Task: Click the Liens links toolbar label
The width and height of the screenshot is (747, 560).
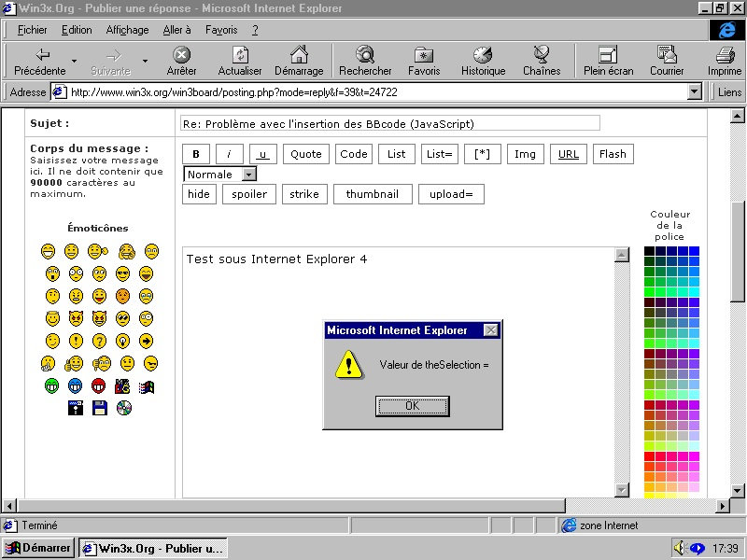Action: point(729,91)
